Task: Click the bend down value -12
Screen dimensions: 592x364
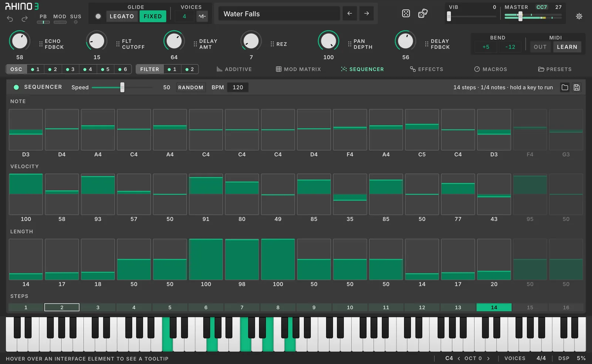Action: (x=510, y=47)
